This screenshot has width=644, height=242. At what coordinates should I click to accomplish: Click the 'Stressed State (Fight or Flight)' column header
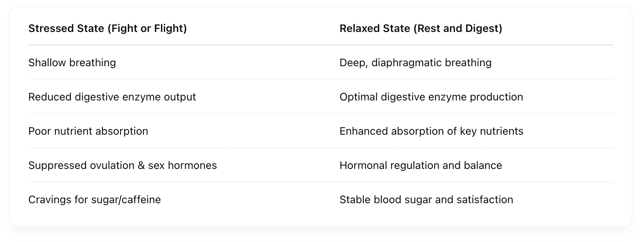pyautogui.click(x=107, y=29)
